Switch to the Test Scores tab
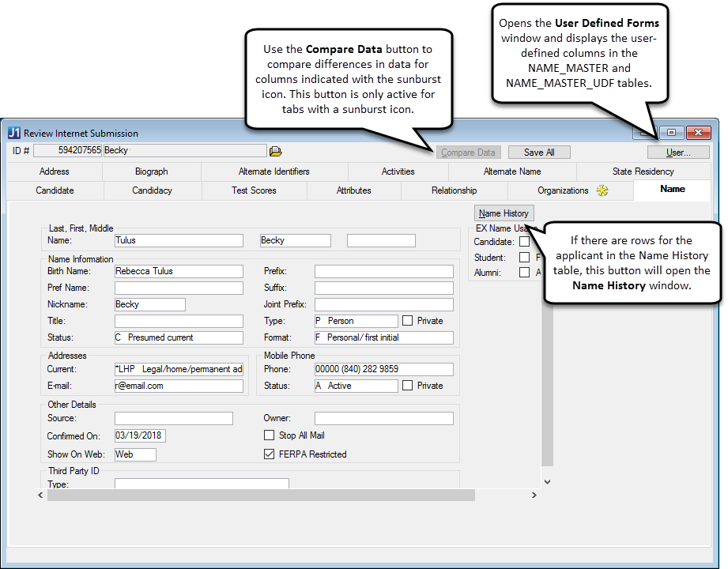The height and width of the screenshot is (569, 728). pyautogui.click(x=254, y=190)
